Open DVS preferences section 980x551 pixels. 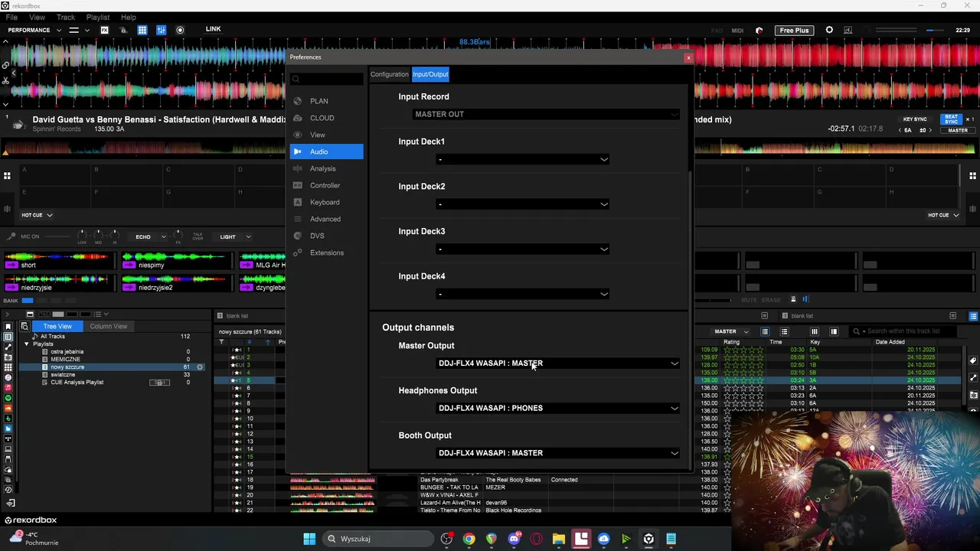point(317,236)
